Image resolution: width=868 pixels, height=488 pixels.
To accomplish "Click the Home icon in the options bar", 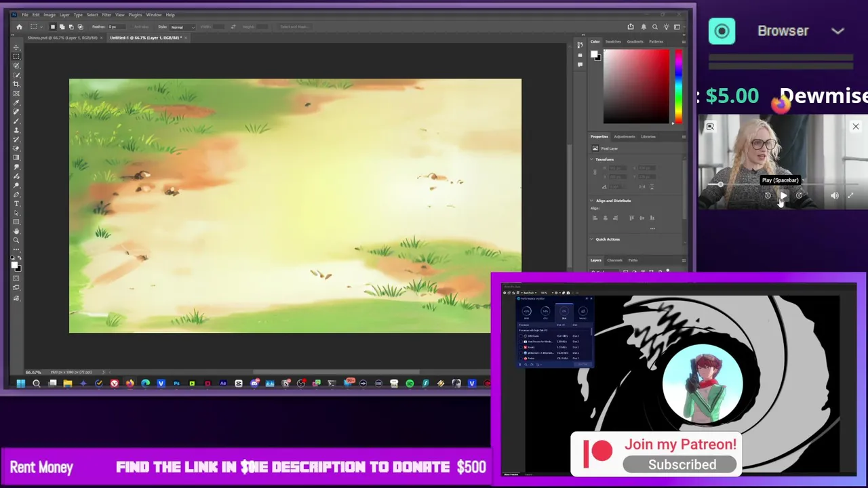I will [19, 26].
